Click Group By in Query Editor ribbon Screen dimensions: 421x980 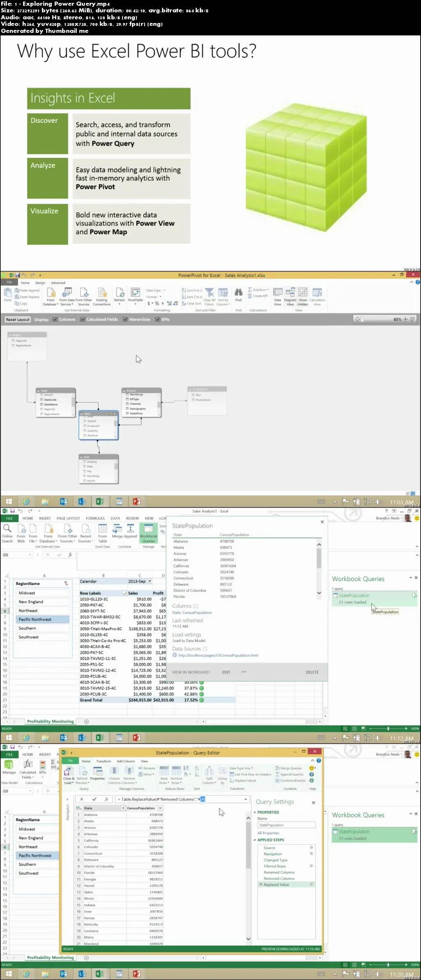tap(222, 775)
